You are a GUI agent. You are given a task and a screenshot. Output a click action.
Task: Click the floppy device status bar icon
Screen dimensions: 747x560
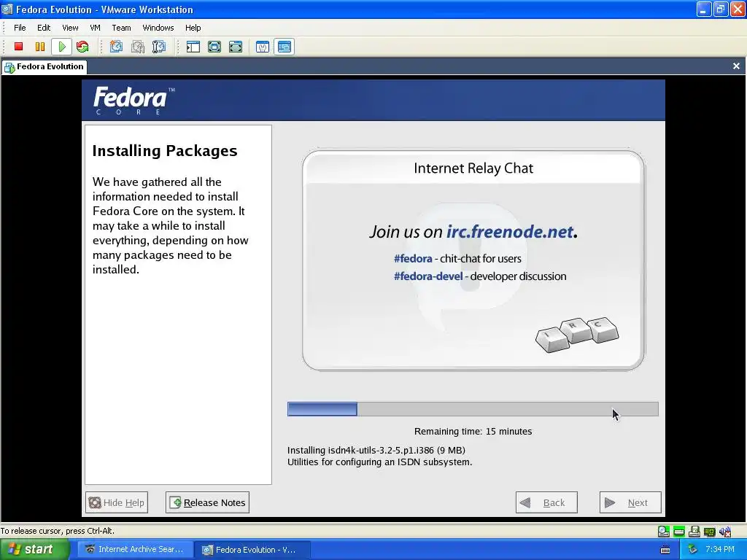pyautogui.click(x=694, y=532)
